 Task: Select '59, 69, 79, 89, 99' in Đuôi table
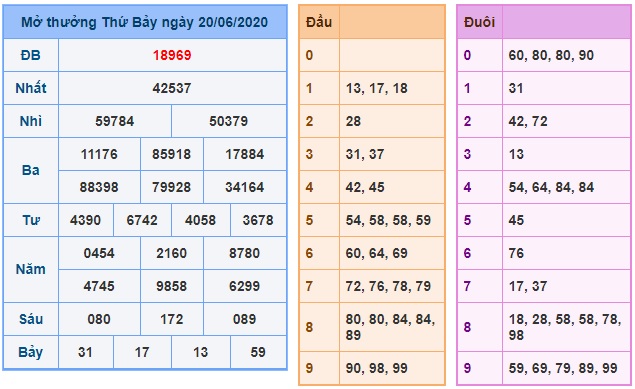[563, 368]
